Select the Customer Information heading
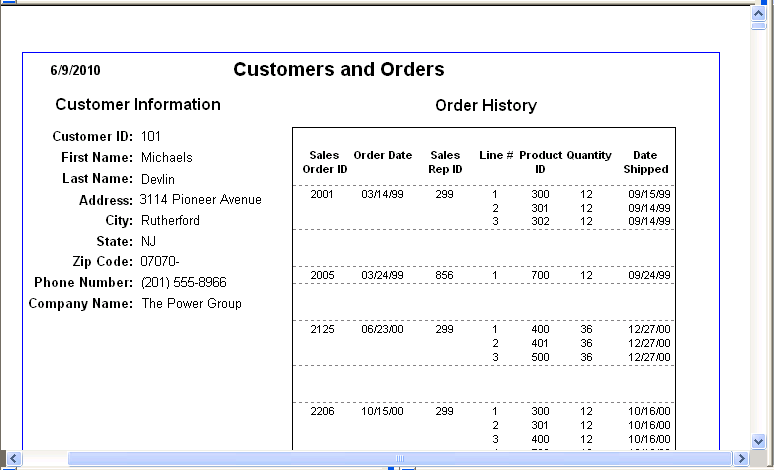 pos(138,105)
